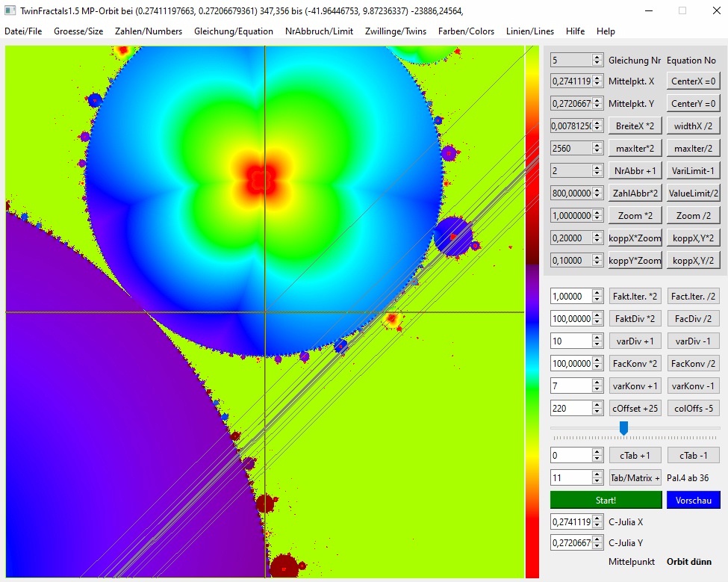Open the Datei/File menu

pos(23,31)
